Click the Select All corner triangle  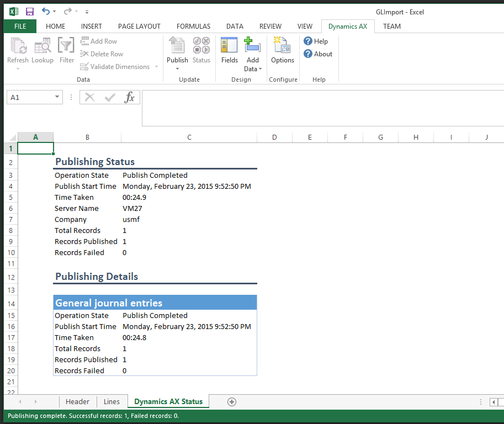click(x=12, y=137)
